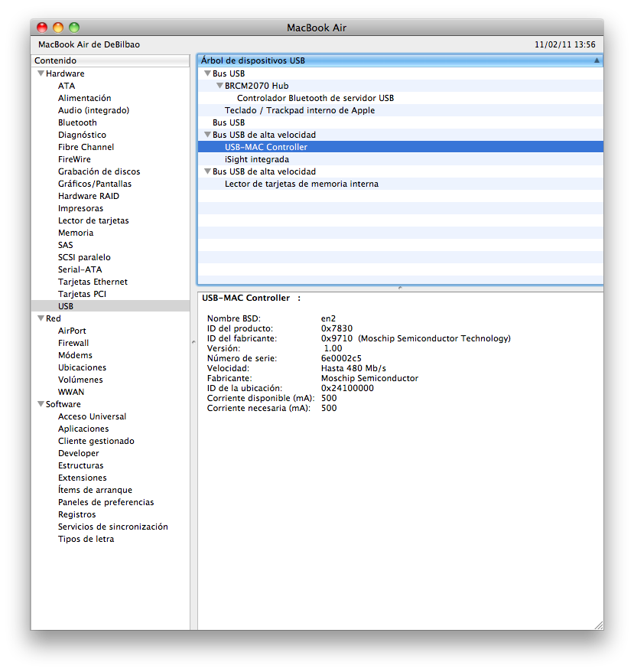Select Gráficos/Pantallas entry
634x672 pixels.
[x=95, y=184]
